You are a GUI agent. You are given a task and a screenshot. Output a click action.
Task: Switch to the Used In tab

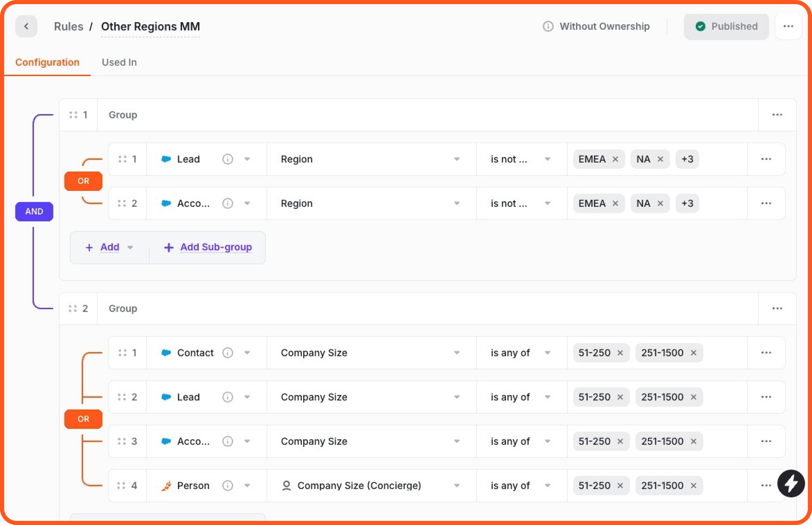coord(119,62)
